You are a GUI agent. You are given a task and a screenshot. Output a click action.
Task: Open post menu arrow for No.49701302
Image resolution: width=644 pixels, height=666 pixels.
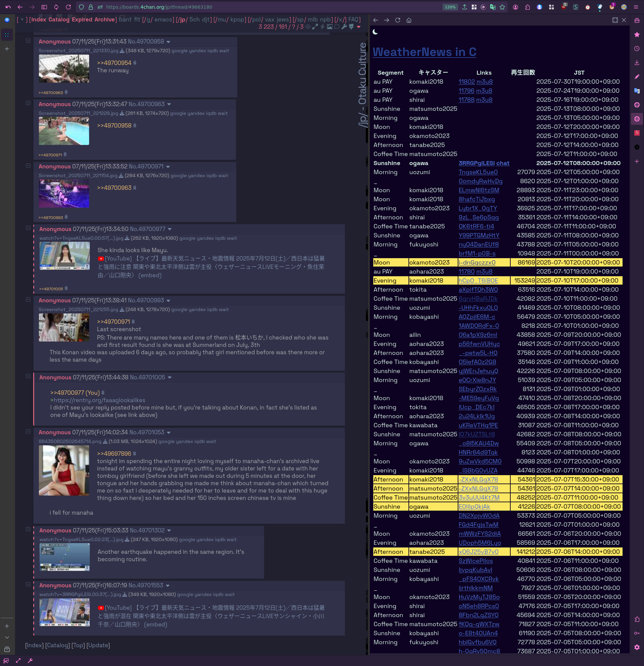(169, 531)
